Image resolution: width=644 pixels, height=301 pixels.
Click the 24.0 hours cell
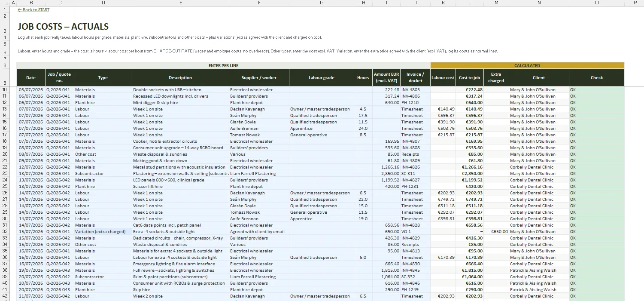click(363, 129)
